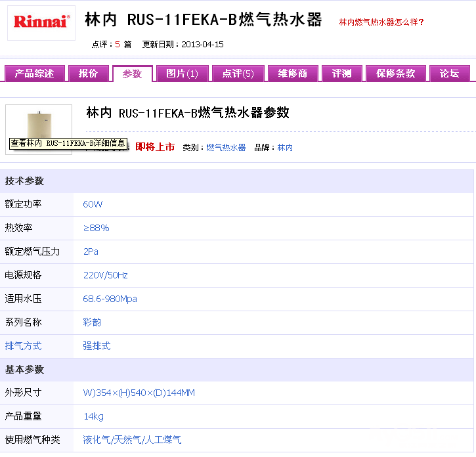Open the 排气方式 label link
The image size is (476, 457).
[x=23, y=346]
